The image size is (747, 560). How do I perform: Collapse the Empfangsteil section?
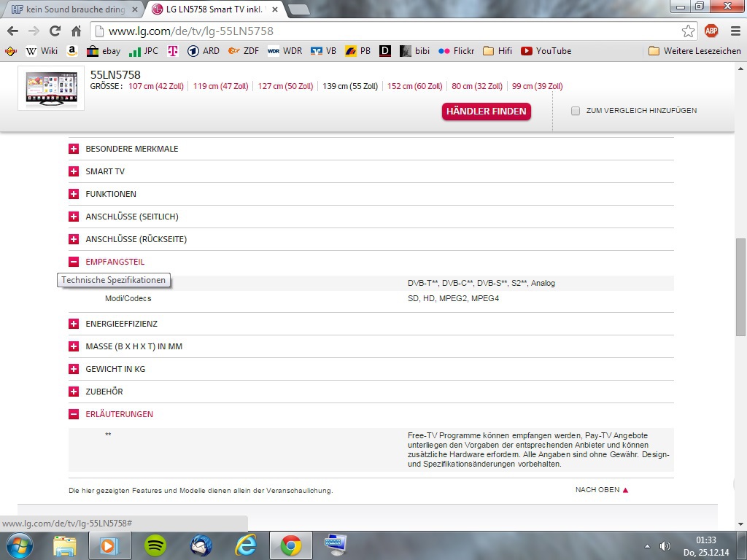tap(74, 262)
